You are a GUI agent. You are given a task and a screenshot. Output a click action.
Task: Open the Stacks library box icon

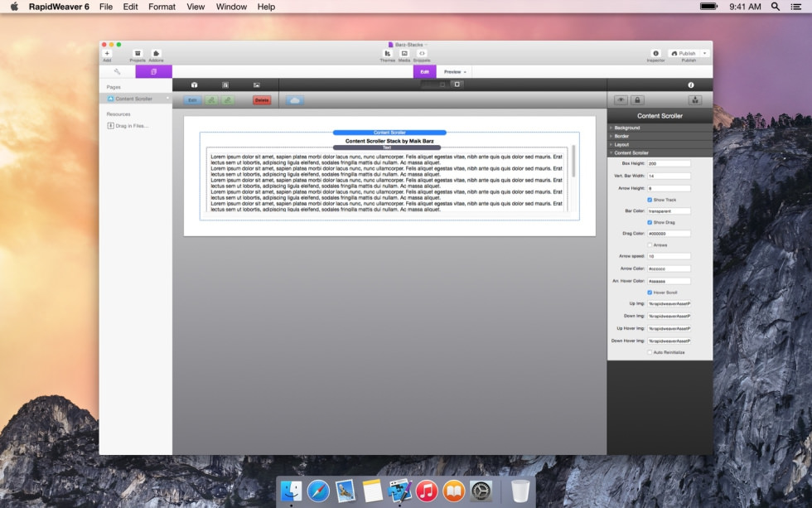click(x=194, y=85)
